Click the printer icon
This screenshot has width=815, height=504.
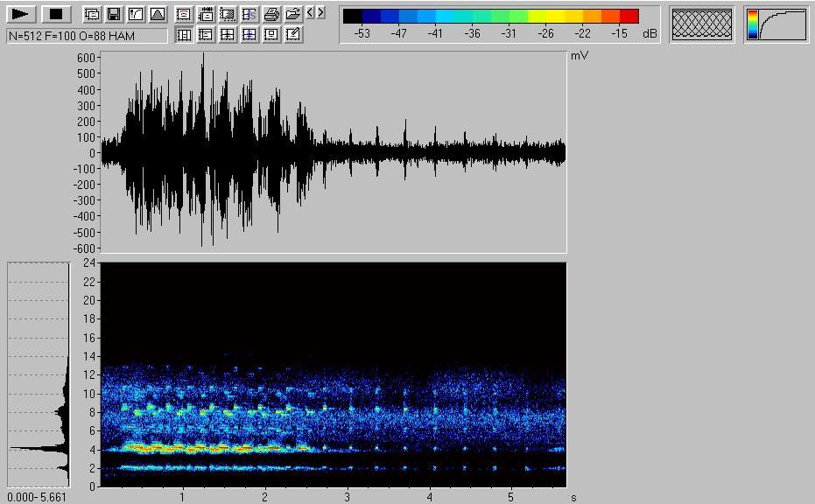pos(271,14)
